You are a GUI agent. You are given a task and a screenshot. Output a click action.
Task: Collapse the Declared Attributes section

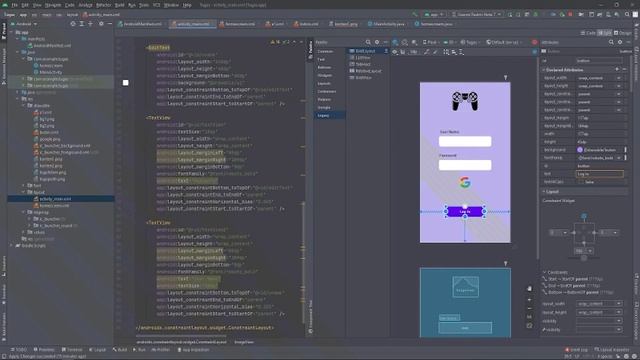coord(544,70)
